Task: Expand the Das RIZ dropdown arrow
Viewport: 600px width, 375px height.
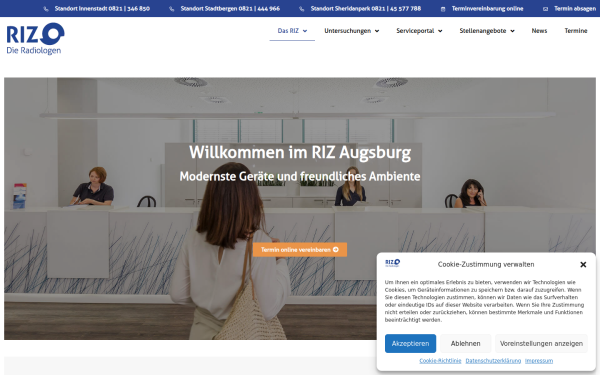Action: click(x=305, y=31)
